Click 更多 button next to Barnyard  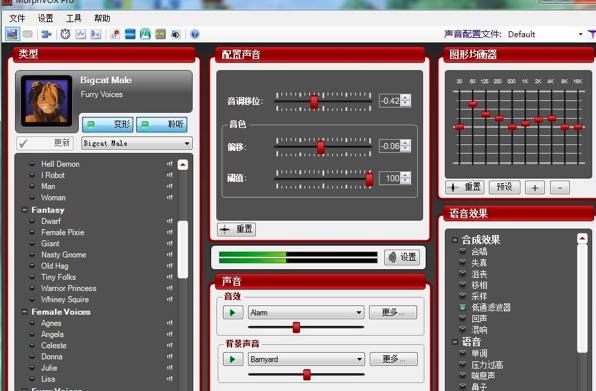tap(393, 359)
